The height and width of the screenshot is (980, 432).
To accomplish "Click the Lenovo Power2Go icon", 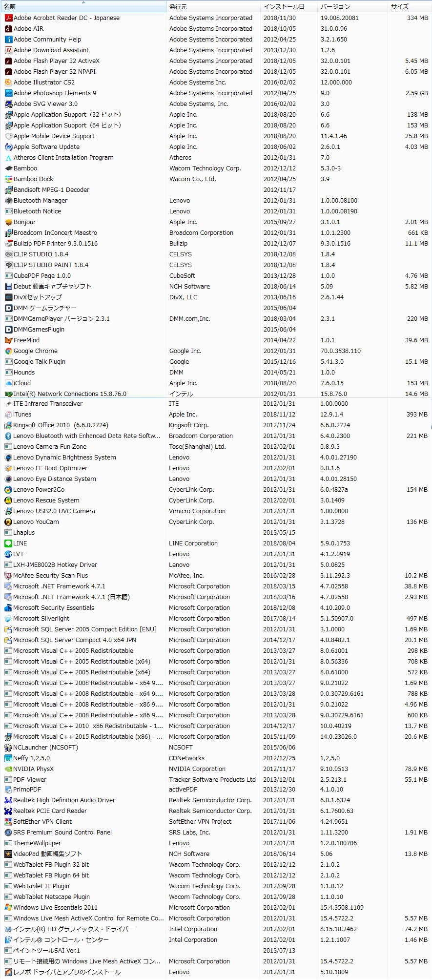I will point(8,489).
